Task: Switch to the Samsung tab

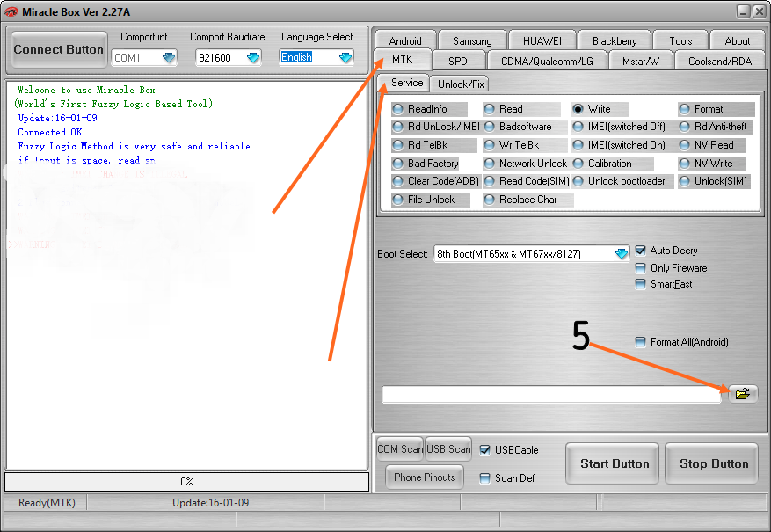Action: point(472,40)
